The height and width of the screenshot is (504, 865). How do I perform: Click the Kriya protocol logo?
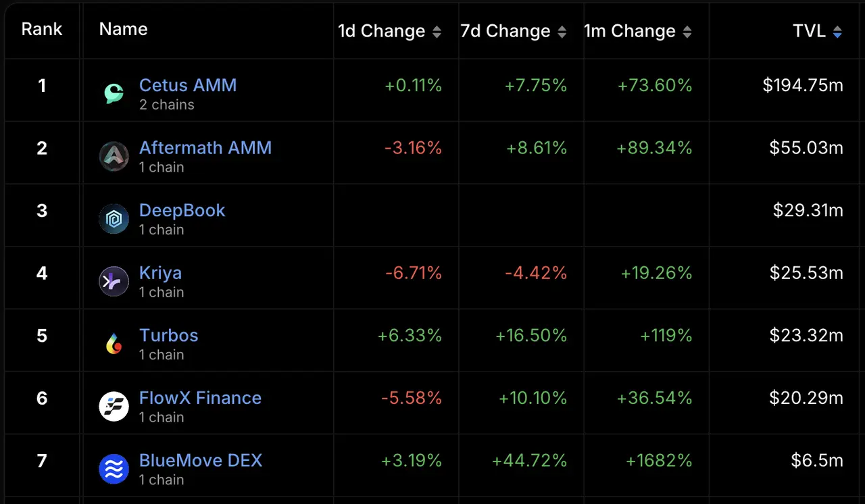[114, 282]
